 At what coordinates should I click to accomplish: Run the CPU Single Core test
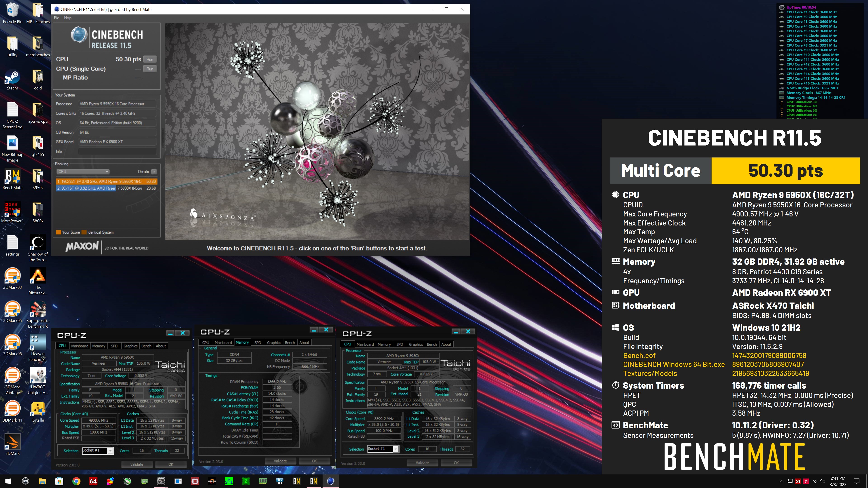150,69
